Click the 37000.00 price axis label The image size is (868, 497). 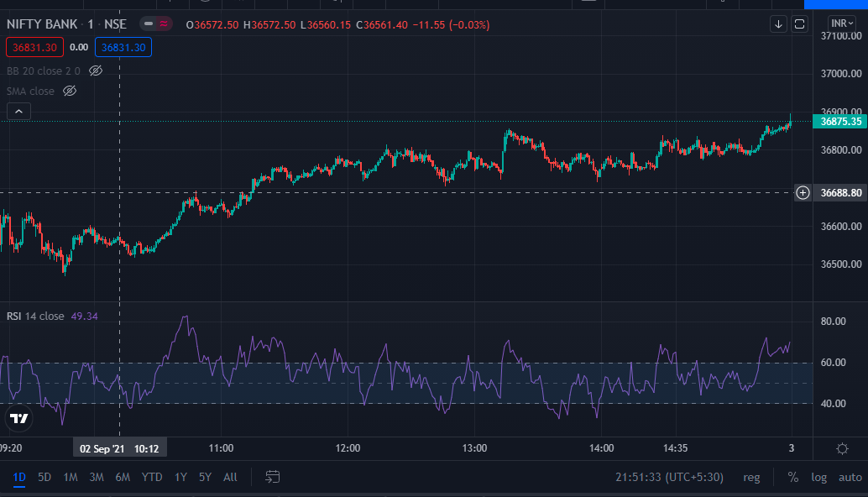[841, 74]
